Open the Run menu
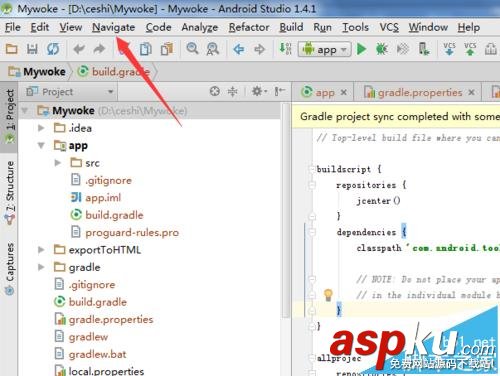The image size is (500, 376). pyautogui.click(x=322, y=27)
